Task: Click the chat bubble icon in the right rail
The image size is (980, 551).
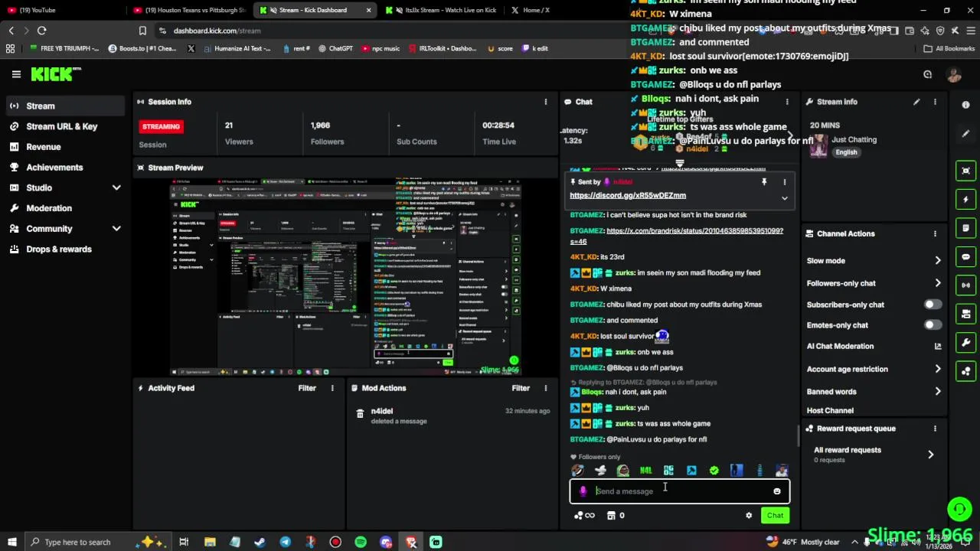Action: (966, 256)
